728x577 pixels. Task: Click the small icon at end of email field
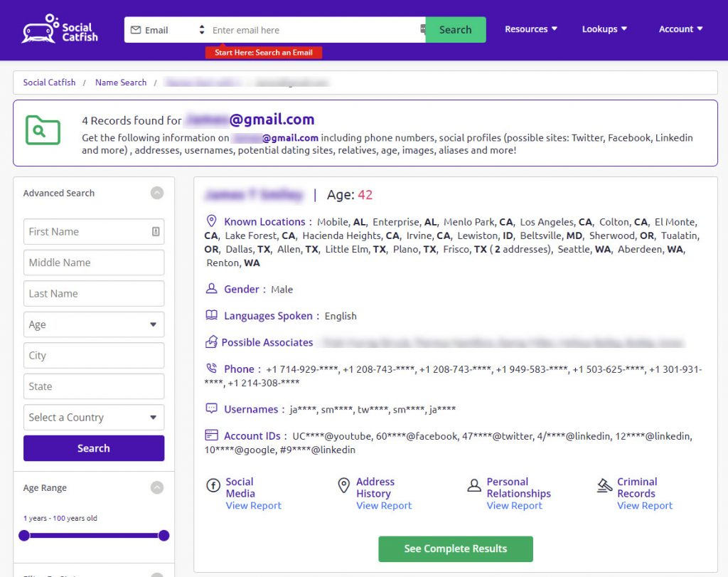pyautogui.click(x=422, y=29)
